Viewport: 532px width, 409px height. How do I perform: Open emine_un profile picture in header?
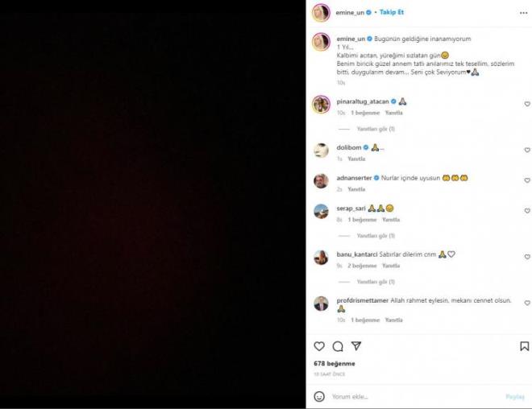[321, 13]
